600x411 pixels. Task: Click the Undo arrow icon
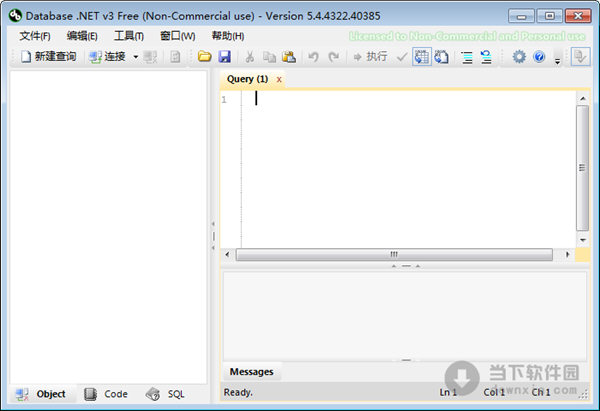pos(313,57)
